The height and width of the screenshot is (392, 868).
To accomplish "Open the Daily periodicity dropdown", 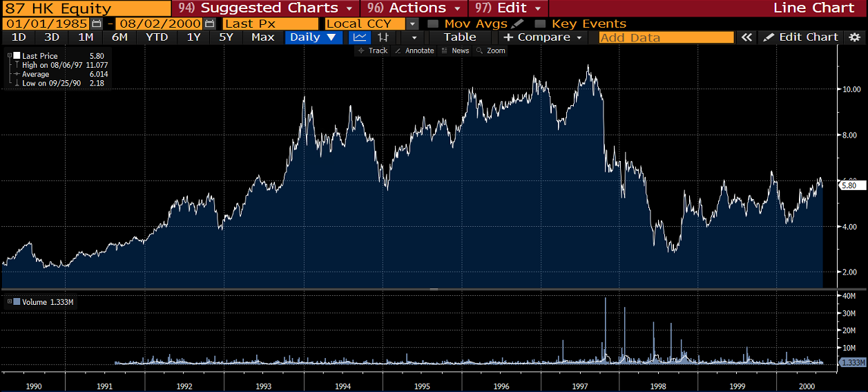I will 313,37.
